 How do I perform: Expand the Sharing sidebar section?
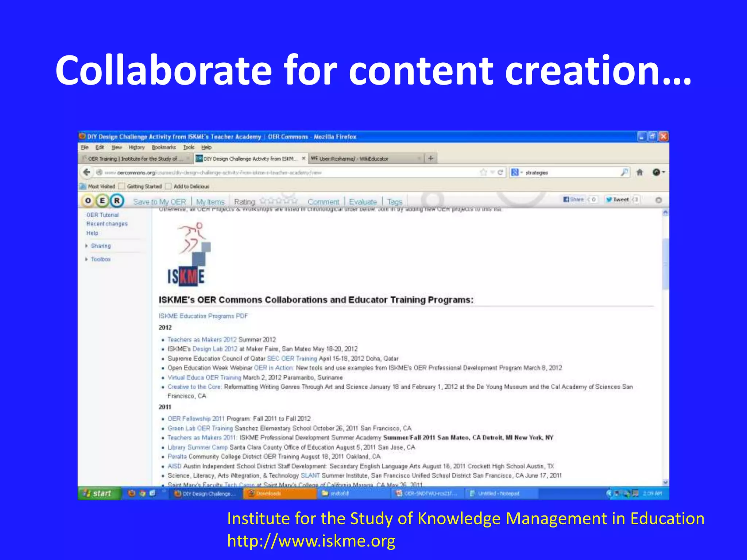[100, 246]
